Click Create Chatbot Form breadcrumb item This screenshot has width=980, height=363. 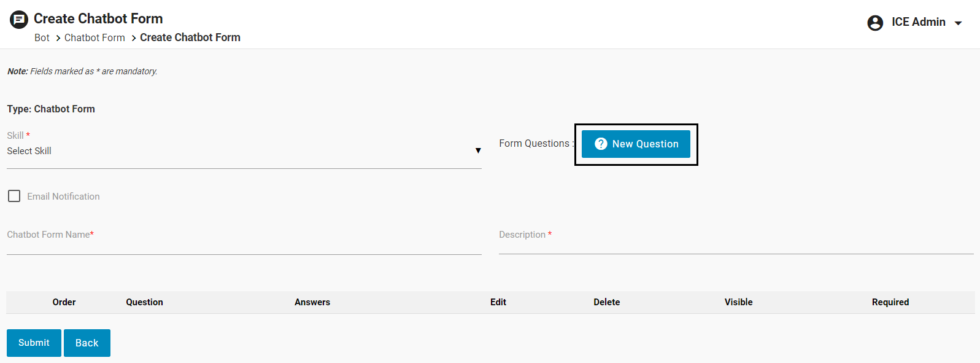(190, 37)
